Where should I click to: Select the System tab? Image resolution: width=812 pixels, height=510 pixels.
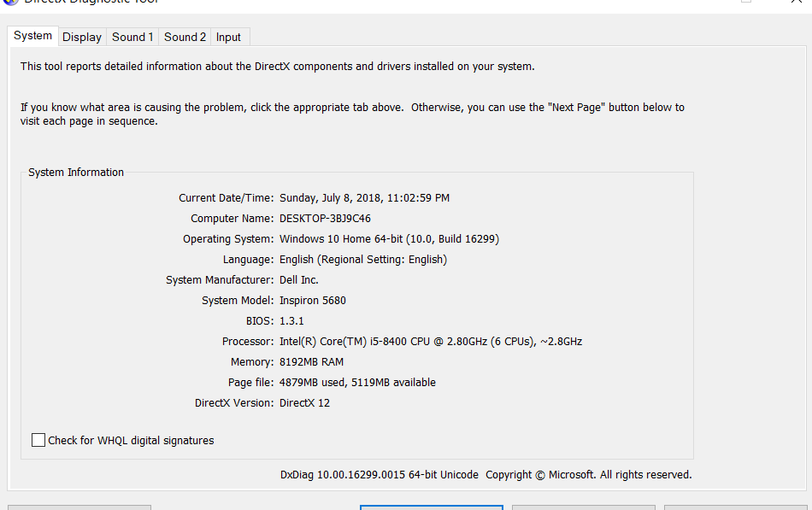click(x=32, y=36)
